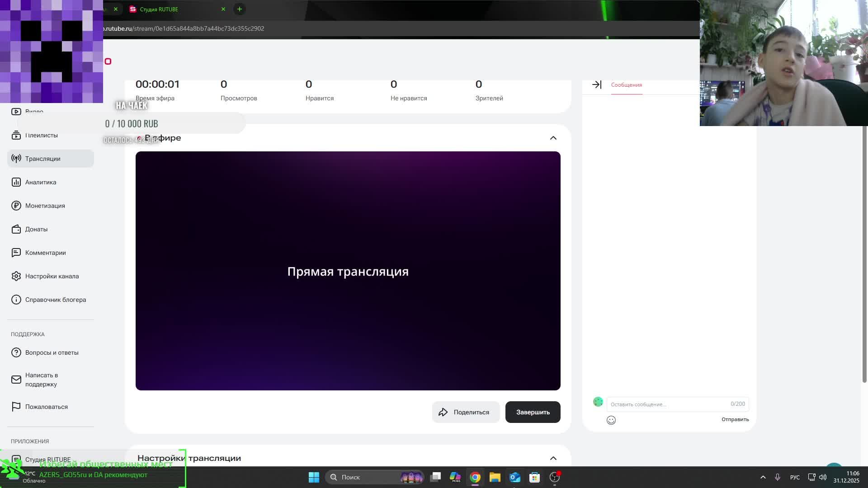Open the Комментарии section
The height and width of the screenshot is (488, 868).
click(x=46, y=253)
